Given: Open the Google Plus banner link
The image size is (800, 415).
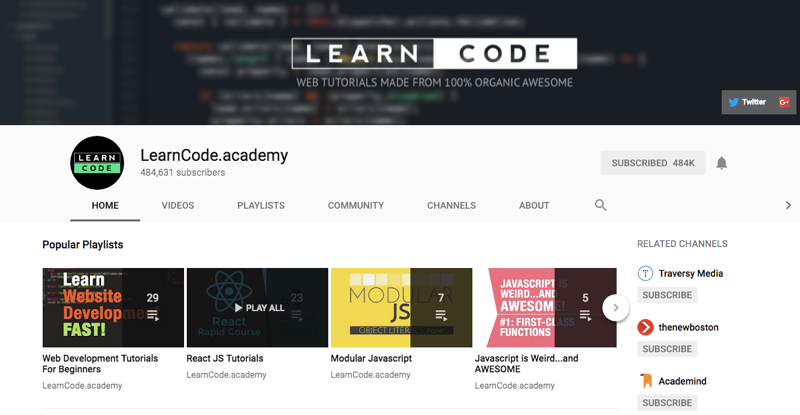Looking at the screenshot, I should pyautogui.click(x=784, y=102).
